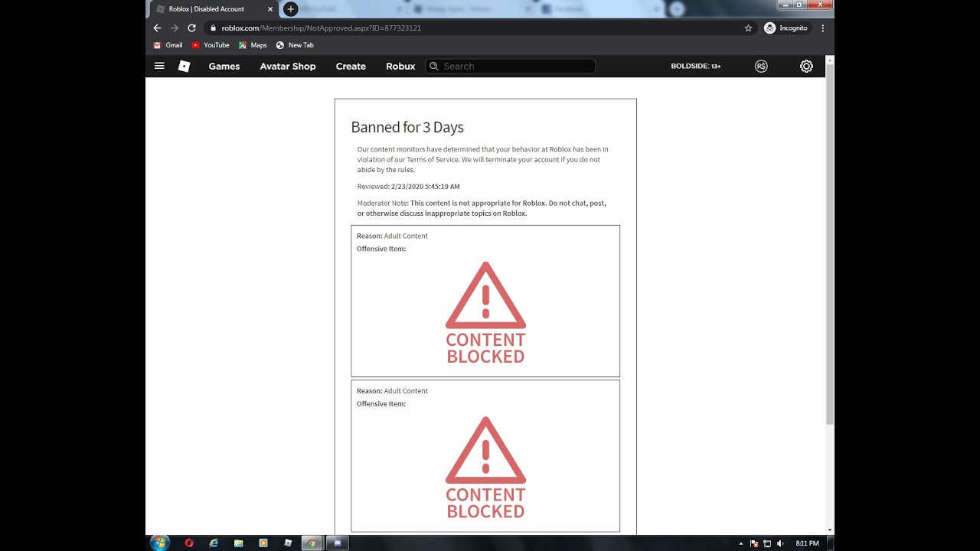This screenshot has height=551, width=980.
Task: Click the taskbar clock showing 8:11 PM
Action: (807, 543)
